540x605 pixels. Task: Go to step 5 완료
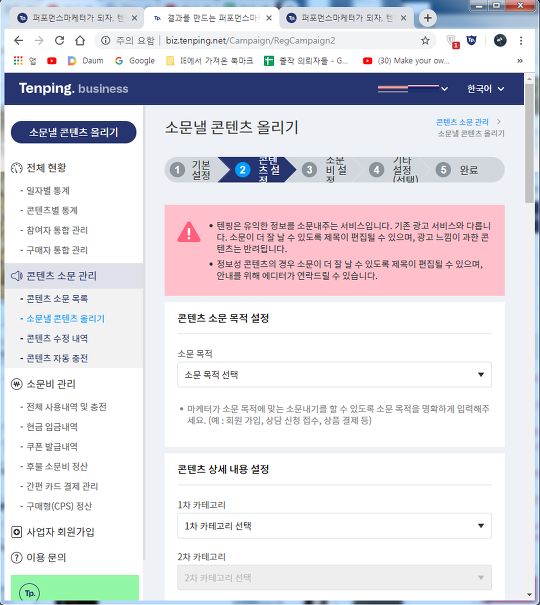(x=463, y=170)
